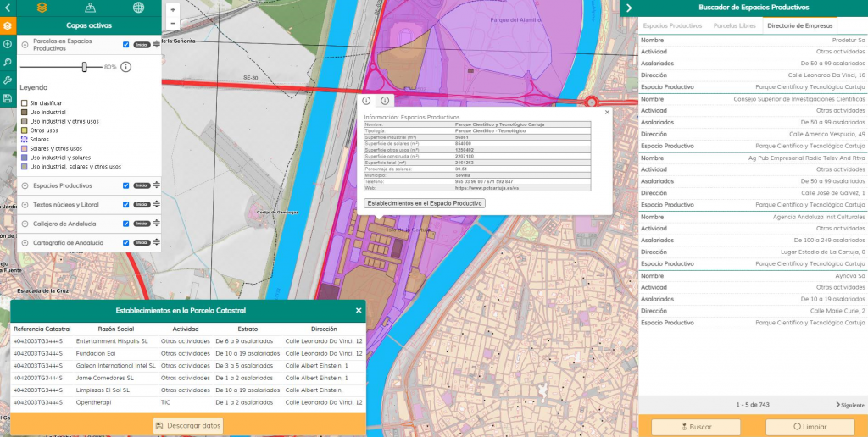The height and width of the screenshot is (437, 868).
Task: Collapse the Parcelas en Espacios Productivos legend
Action: point(25,45)
